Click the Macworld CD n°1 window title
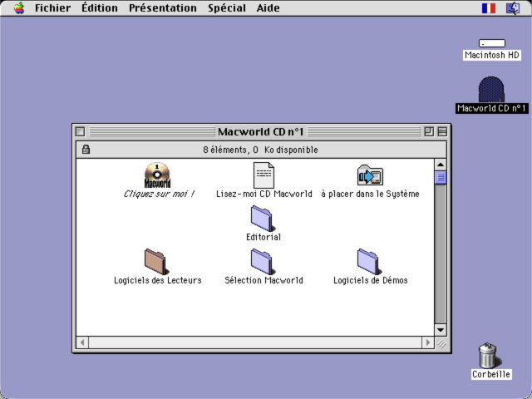The width and height of the screenshot is (532, 399). click(260, 131)
